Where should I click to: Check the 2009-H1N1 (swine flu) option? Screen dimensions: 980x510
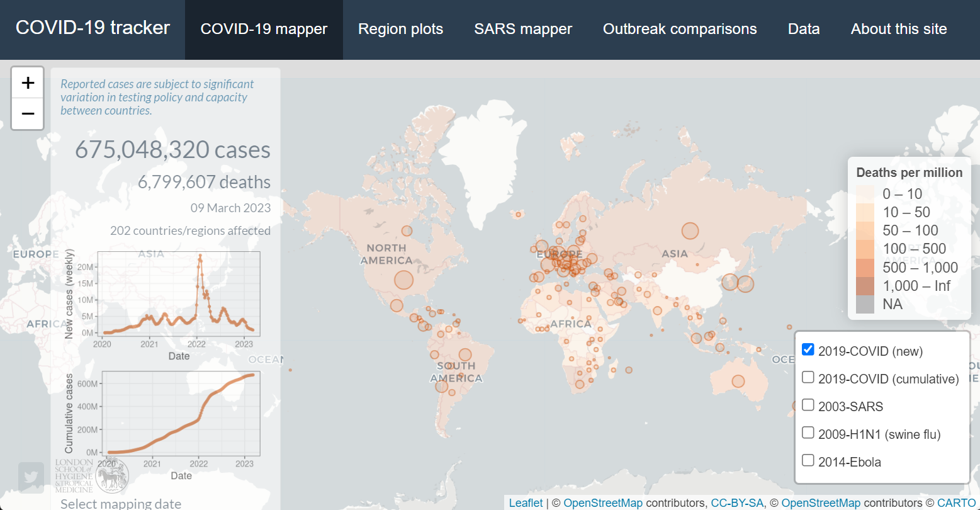(x=808, y=433)
